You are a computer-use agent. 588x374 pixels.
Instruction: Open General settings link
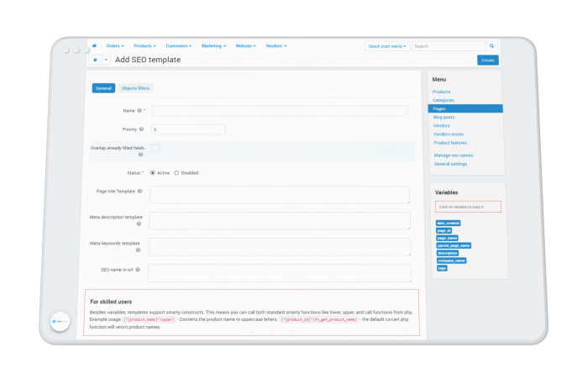(450, 164)
